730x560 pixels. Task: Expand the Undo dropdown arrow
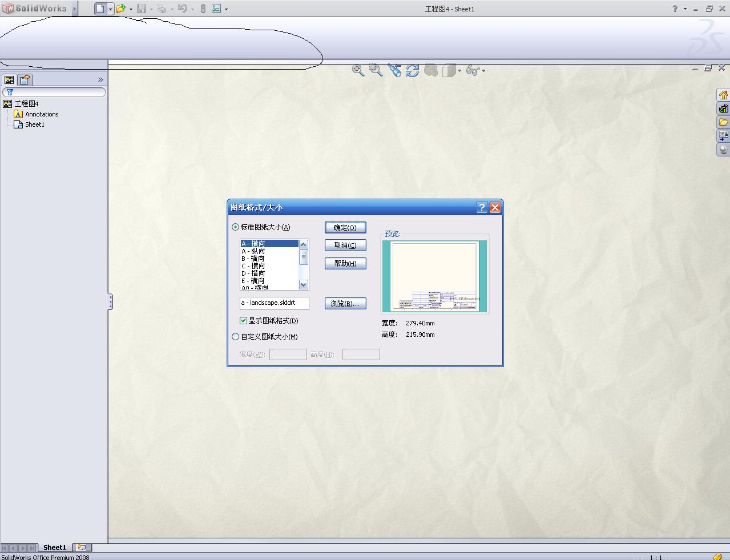[192, 9]
